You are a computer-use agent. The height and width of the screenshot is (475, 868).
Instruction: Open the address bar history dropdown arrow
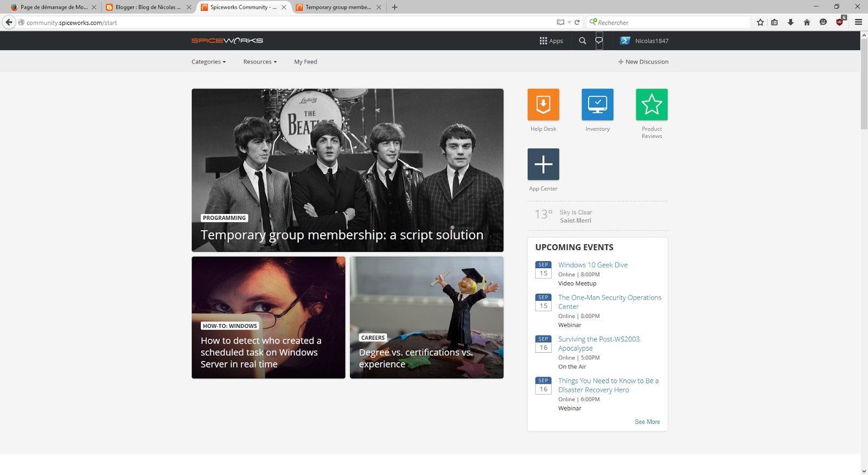click(x=569, y=22)
